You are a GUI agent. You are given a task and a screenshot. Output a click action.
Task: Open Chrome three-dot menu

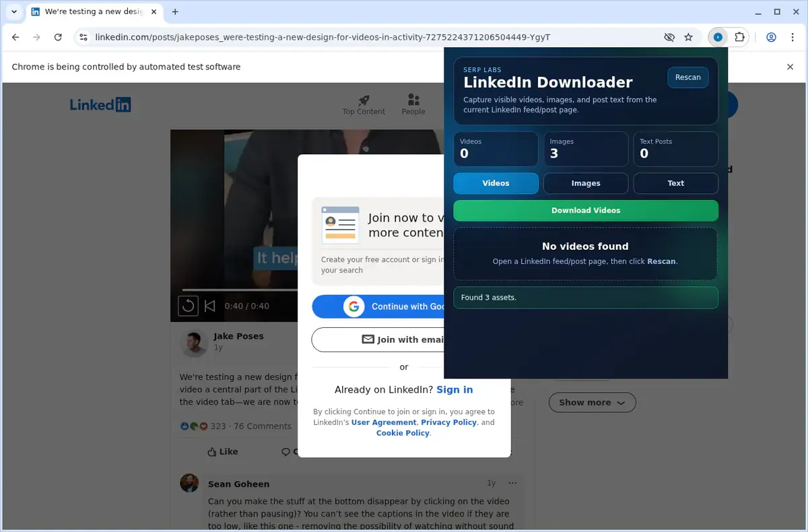coord(793,37)
